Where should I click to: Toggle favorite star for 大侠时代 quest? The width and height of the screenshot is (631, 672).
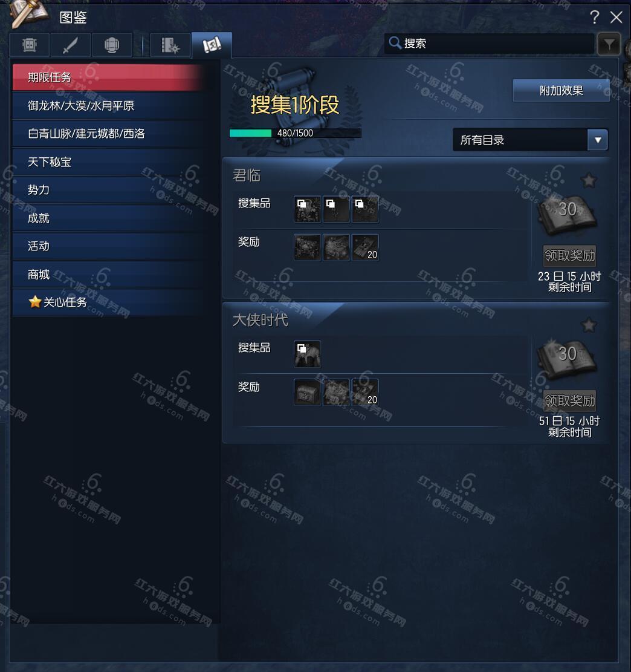589,325
